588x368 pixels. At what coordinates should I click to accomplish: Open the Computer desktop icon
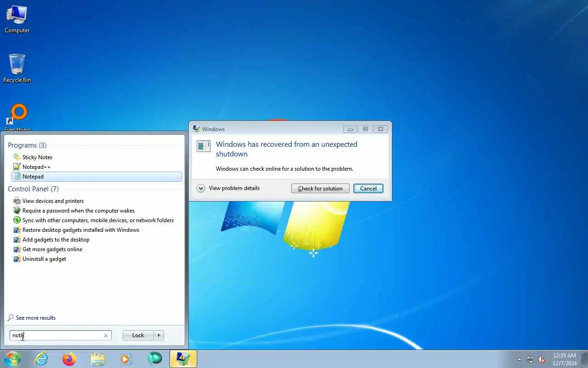click(17, 19)
